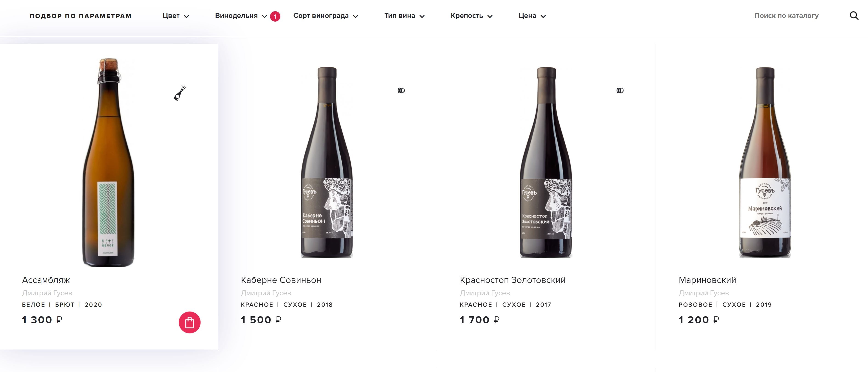Image resolution: width=868 pixels, height=372 pixels.
Task: Click barrel icon on Каберне Совиньон card
Action: [x=401, y=91]
